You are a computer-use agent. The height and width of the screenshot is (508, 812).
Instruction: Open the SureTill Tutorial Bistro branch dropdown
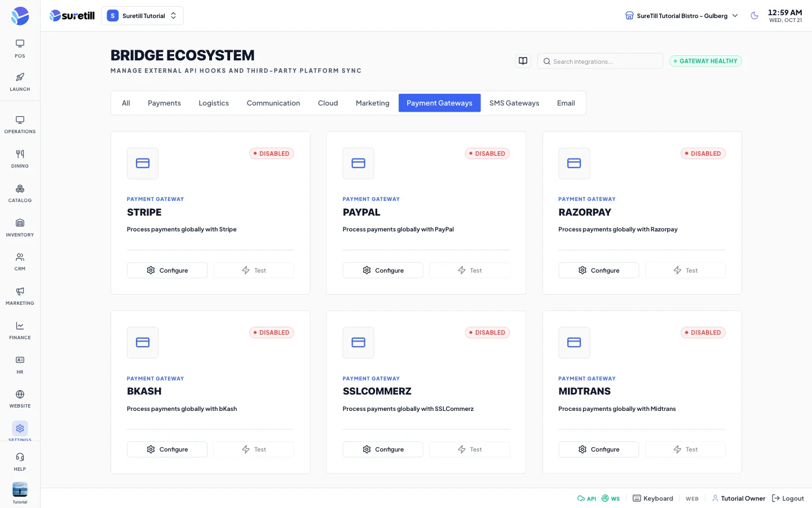click(681, 16)
